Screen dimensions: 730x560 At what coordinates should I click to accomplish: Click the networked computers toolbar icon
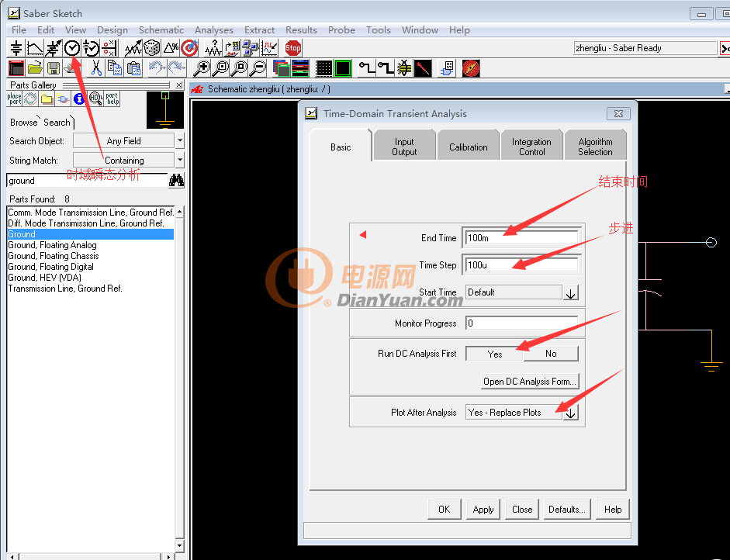pyautogui.click(x=251, y=48)
